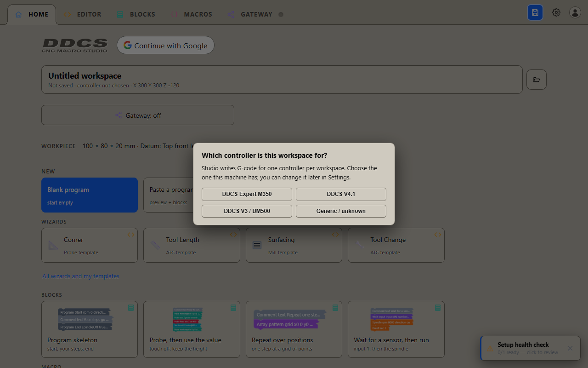Click blocks icon on Repeat over positions card
Viewport: 588px width, 368px height.
click(335, 307)
